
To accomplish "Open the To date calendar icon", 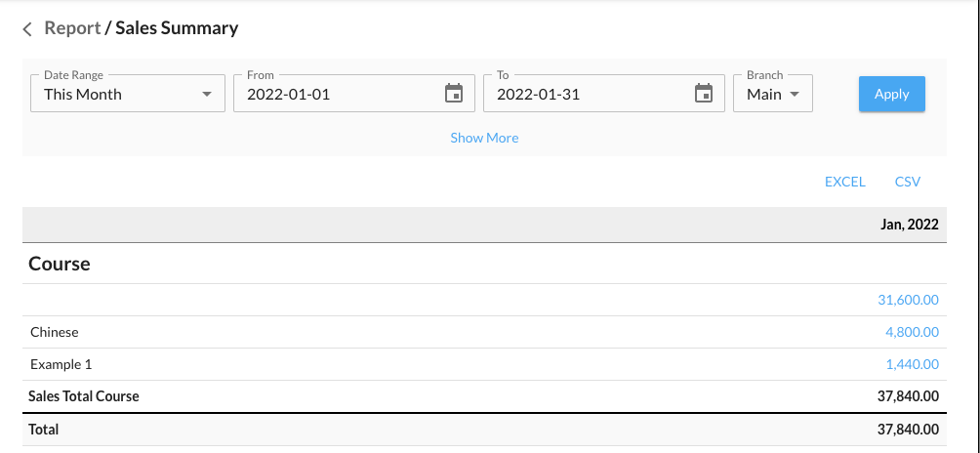I will click(704, 94).
